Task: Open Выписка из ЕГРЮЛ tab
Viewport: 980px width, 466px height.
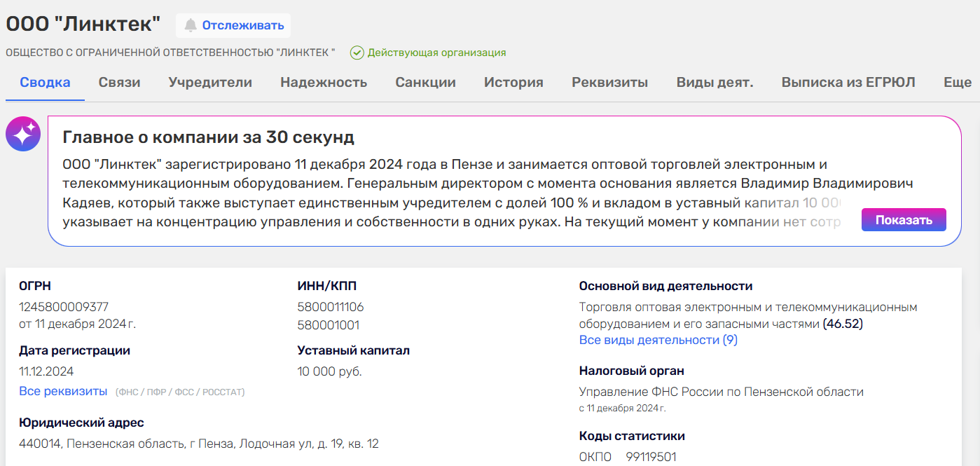Action: click(848, 83)
